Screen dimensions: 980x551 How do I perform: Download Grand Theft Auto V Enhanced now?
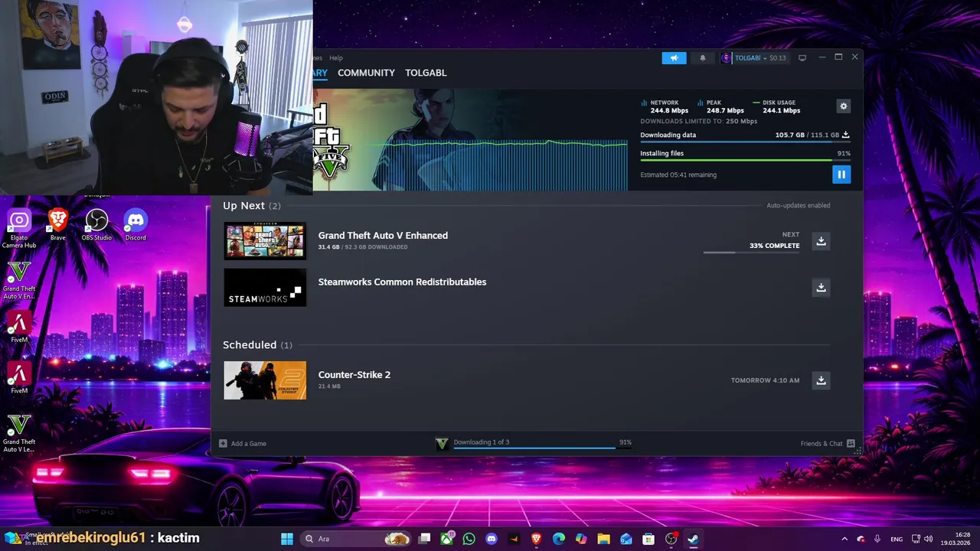pyautogui.click(x=821, y=241)
